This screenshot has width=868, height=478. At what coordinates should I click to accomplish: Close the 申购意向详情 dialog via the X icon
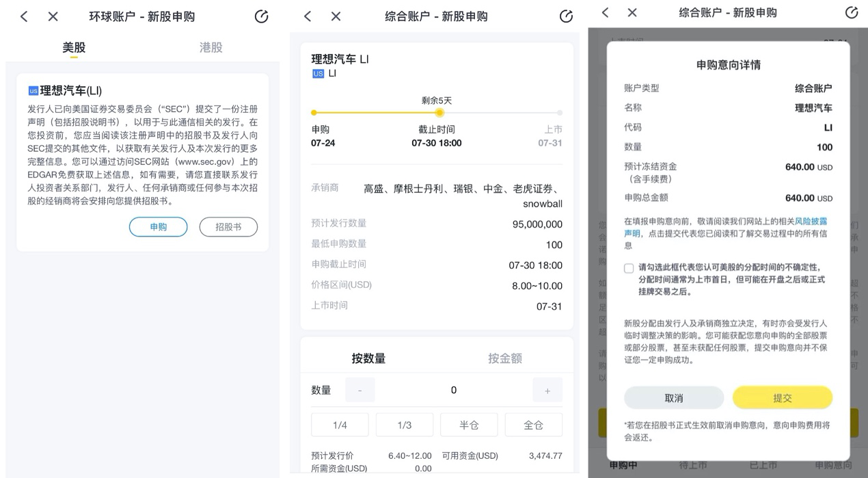tap(632, 12)
